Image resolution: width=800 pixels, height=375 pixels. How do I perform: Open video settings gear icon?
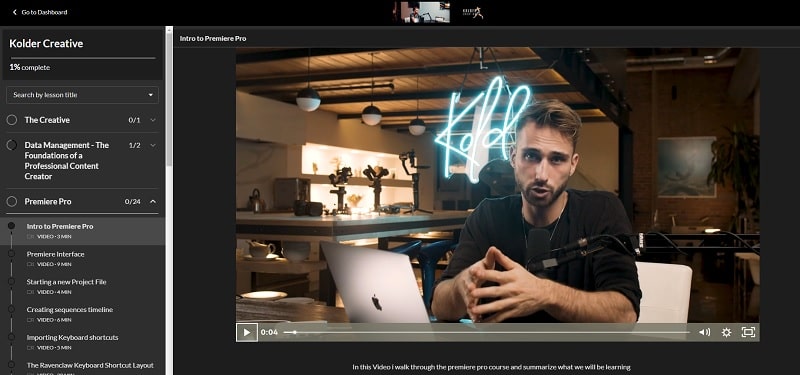pos(727,332)
